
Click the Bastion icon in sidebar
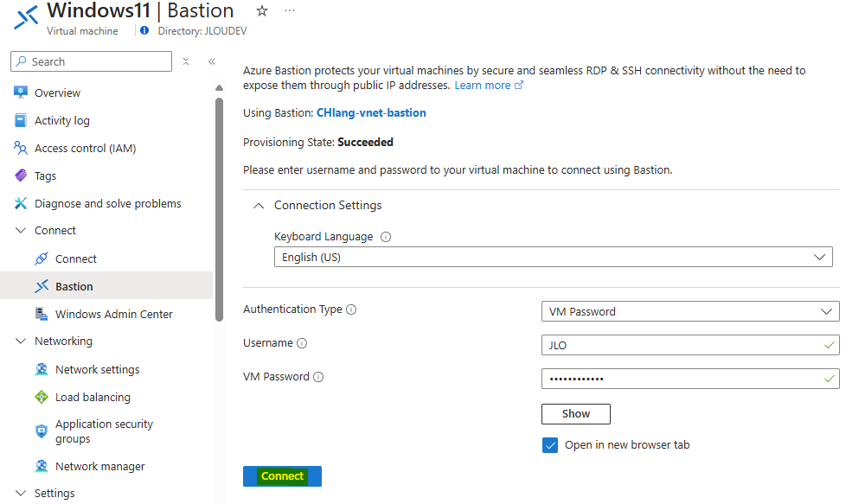[x=42, y=286]
